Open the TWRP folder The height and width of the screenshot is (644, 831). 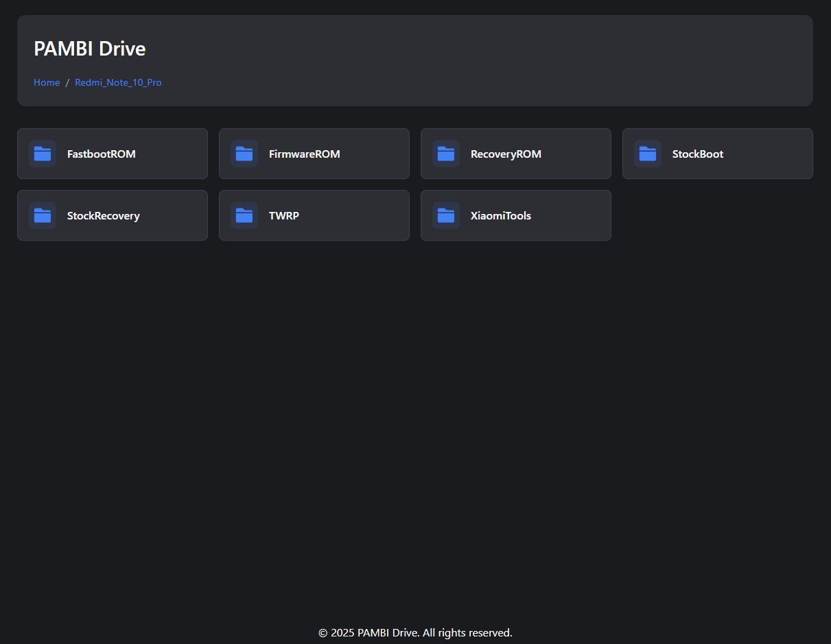[x=314, y=215]
